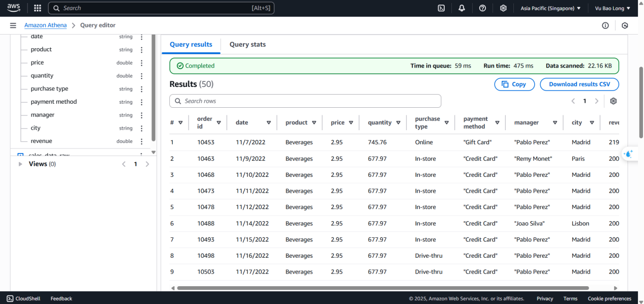Open the info panel icon
This screenshot has height=304, width=644.
click(605, 25)
